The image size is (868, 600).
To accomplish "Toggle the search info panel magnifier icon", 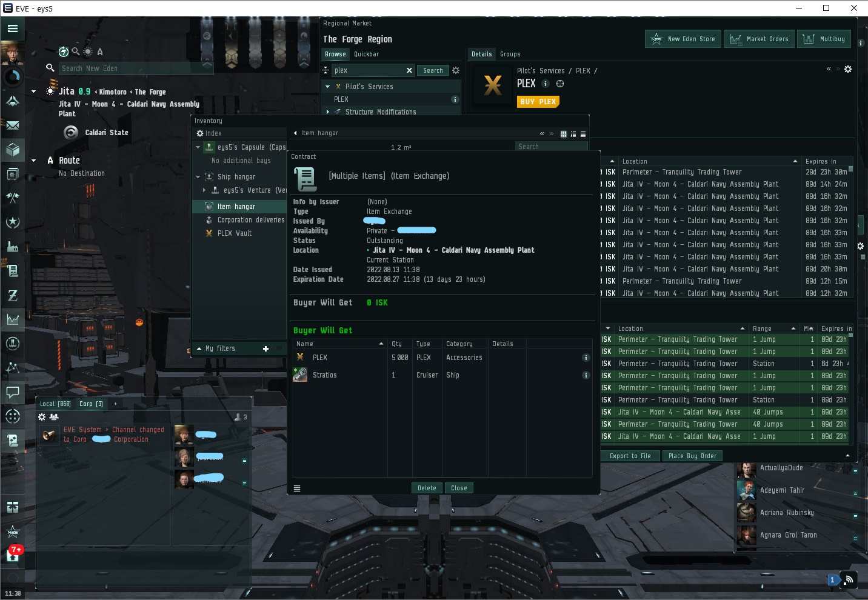I will coord(76,52).
